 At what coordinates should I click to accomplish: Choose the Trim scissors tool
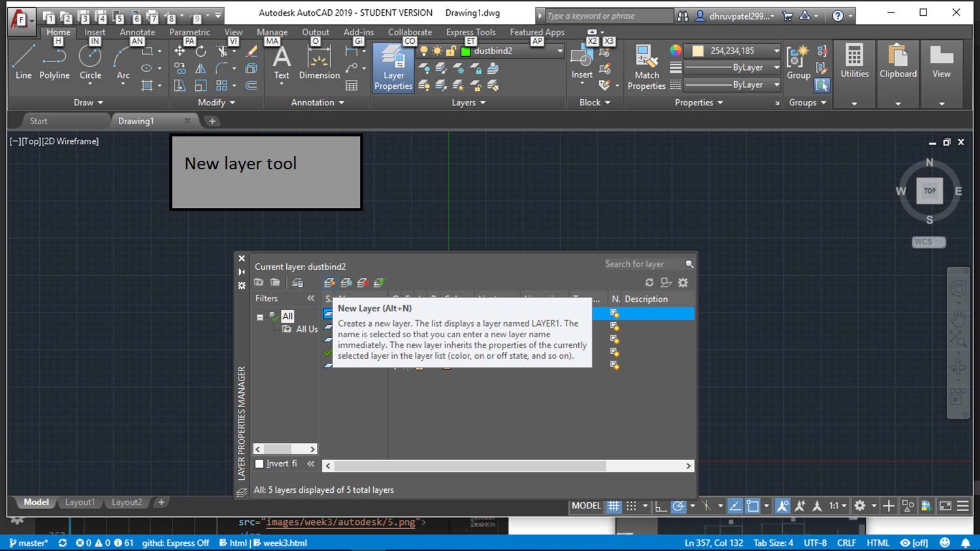pos(222,51)
